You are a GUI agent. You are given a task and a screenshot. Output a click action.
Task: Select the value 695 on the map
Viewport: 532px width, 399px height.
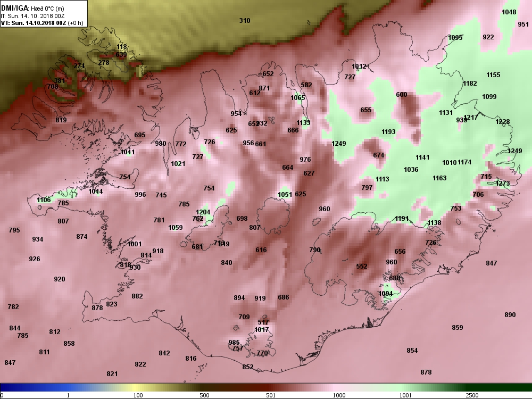tap(140, 135)
